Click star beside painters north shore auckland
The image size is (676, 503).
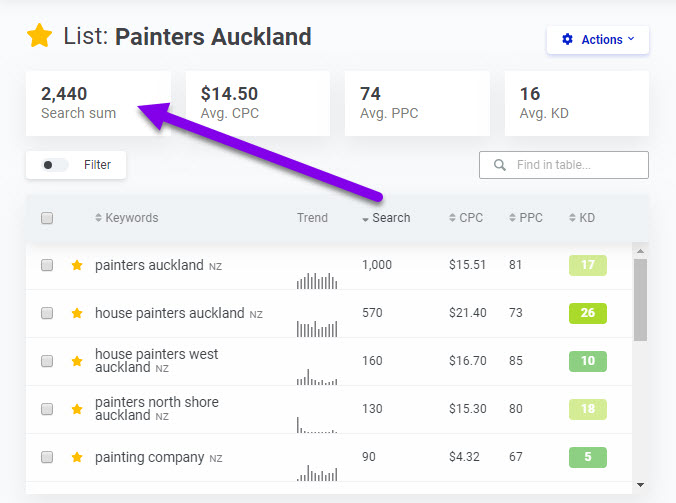[x=77, y=409]
